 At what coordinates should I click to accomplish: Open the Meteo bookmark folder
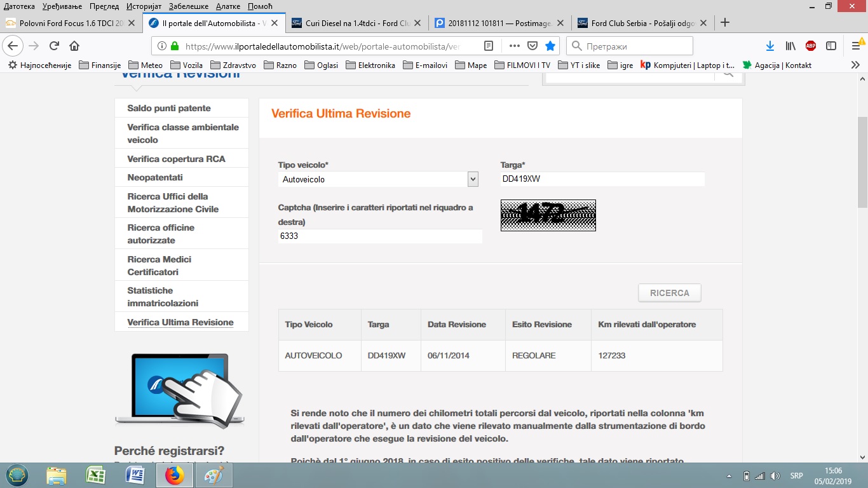click(x=146, y=65)
